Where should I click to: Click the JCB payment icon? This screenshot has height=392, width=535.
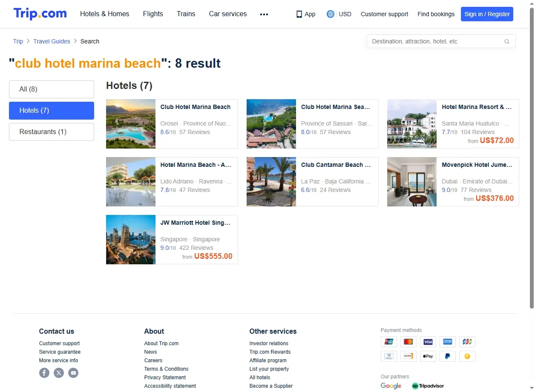(x=467, y=342)
